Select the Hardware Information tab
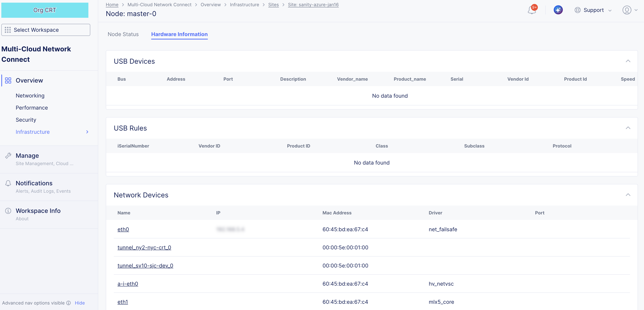This screenshot has height=310, width=644. pyautogui.click(x=179, y=34)
